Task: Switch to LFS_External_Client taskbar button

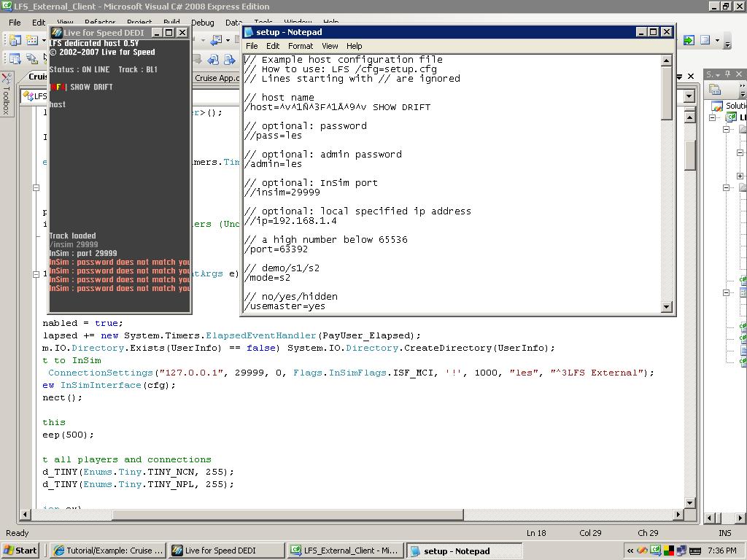Action: 345,551
